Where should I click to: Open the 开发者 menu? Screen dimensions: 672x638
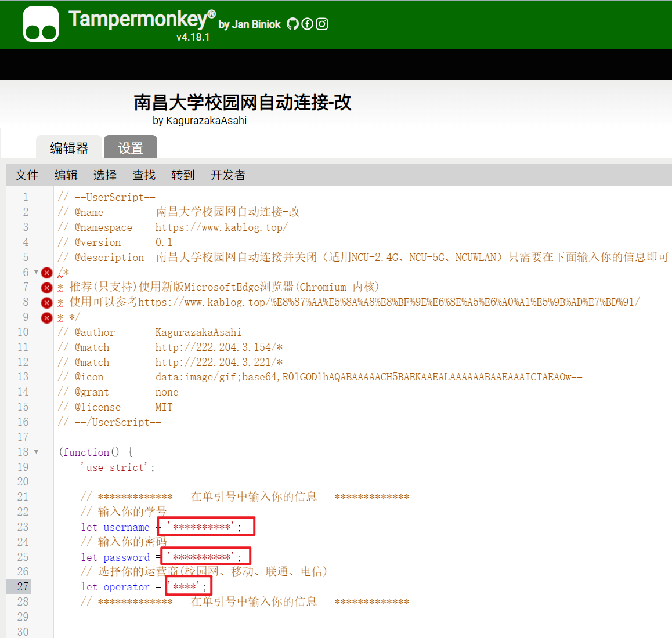click(228, 175)
